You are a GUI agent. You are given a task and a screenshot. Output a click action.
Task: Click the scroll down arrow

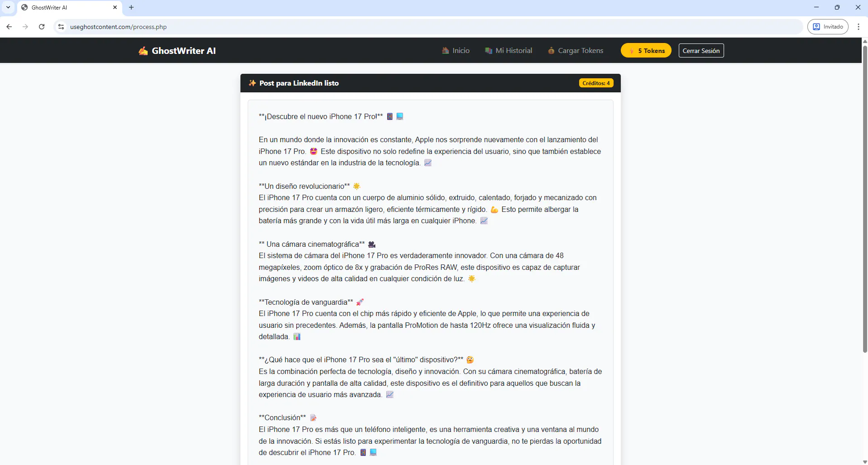tap(865, 462)
